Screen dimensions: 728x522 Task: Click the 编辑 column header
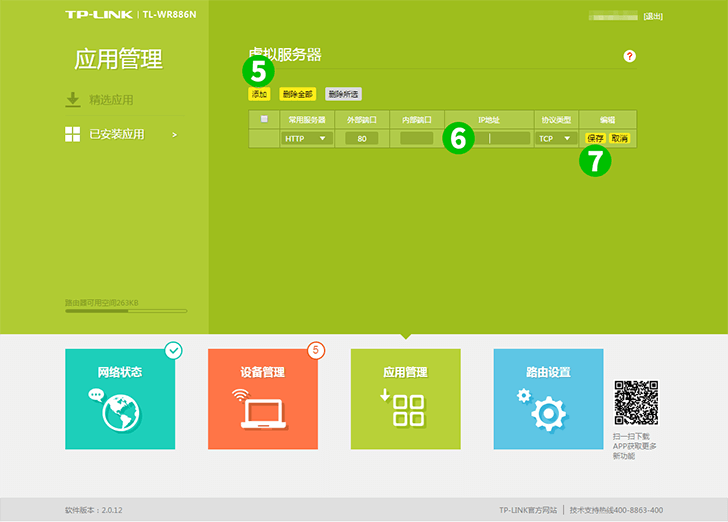tap(607, 120)
